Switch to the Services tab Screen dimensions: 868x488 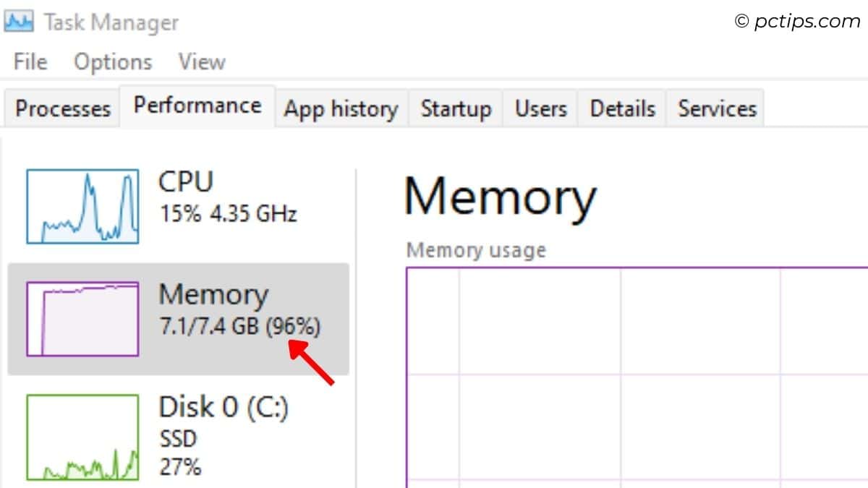(715, 108)
